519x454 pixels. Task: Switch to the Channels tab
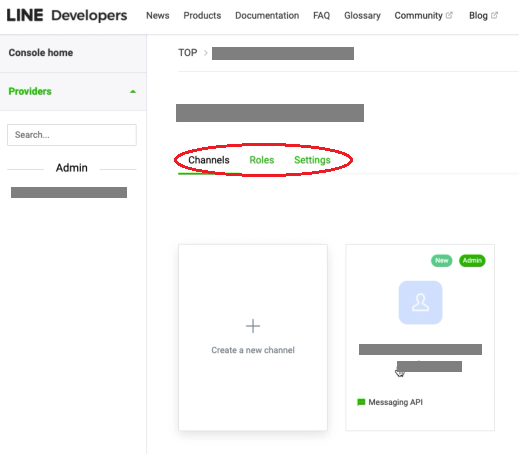[209, 160]
